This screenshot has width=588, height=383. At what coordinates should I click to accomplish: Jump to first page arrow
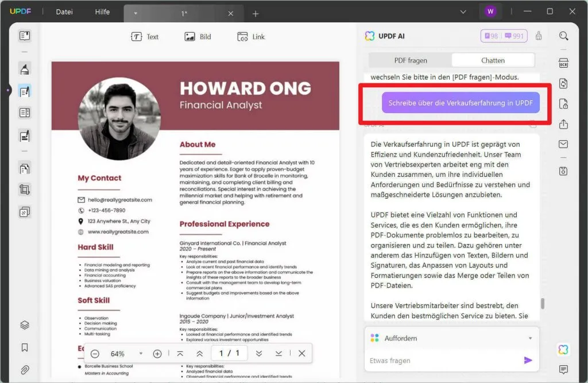(x=180, y=354)
